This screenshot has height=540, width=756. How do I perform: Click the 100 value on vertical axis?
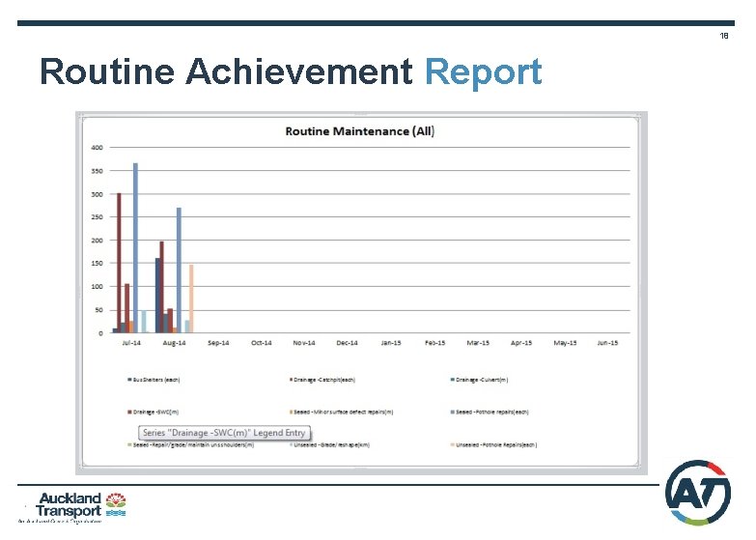click(97, 287)
